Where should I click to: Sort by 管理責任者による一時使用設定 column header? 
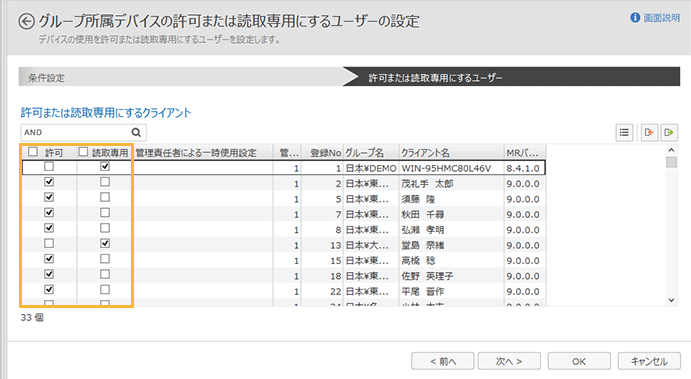click(x=203, y=152)
